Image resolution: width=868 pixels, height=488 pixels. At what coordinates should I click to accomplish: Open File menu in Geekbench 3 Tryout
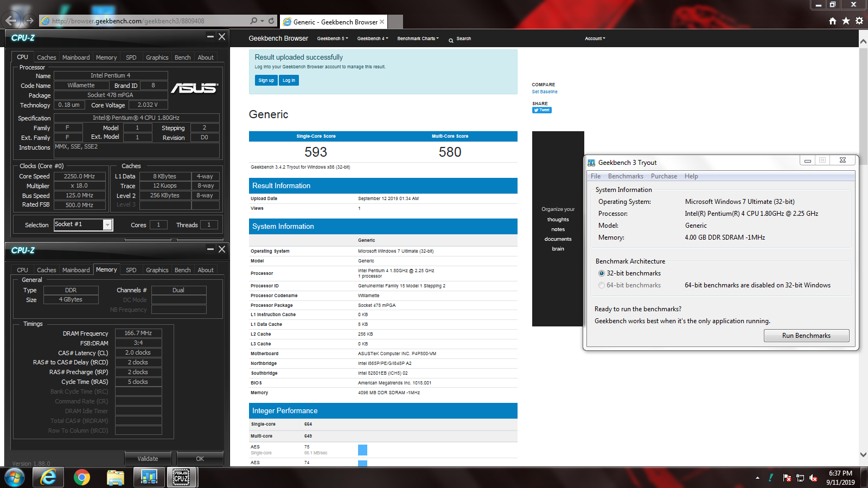(596, 176)
